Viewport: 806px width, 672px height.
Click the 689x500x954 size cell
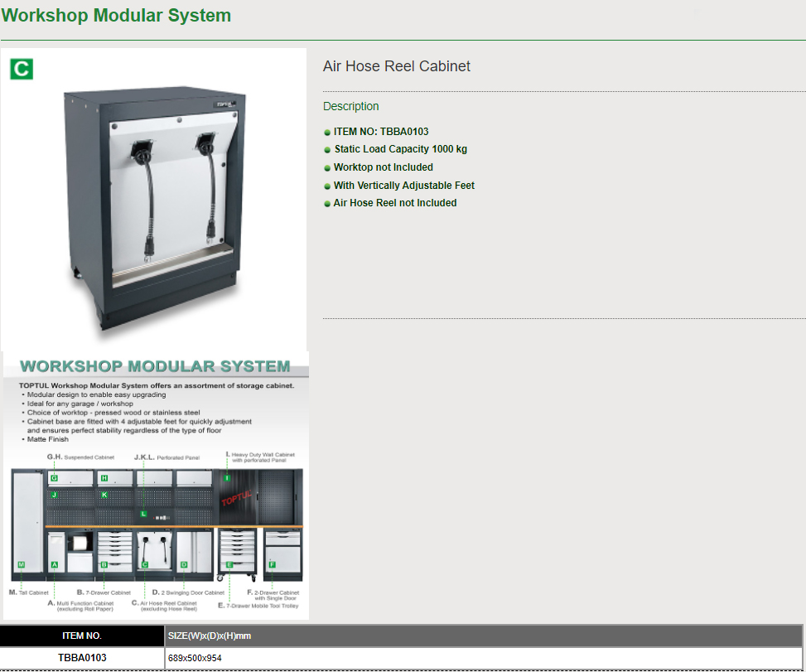click(483, 658)
